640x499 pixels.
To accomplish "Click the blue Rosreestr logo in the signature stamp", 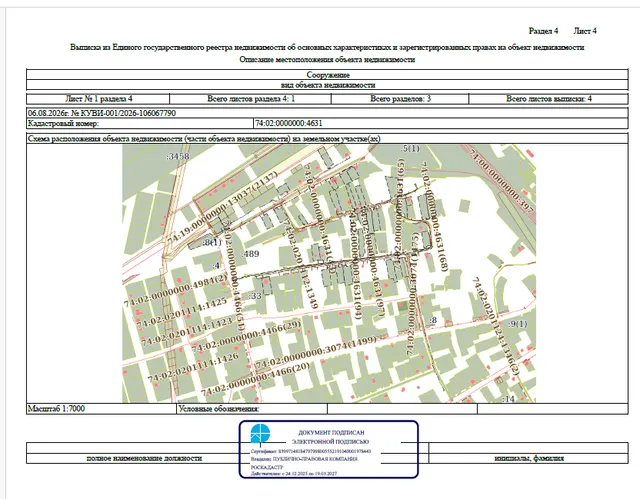I will [x=260, y=433].
